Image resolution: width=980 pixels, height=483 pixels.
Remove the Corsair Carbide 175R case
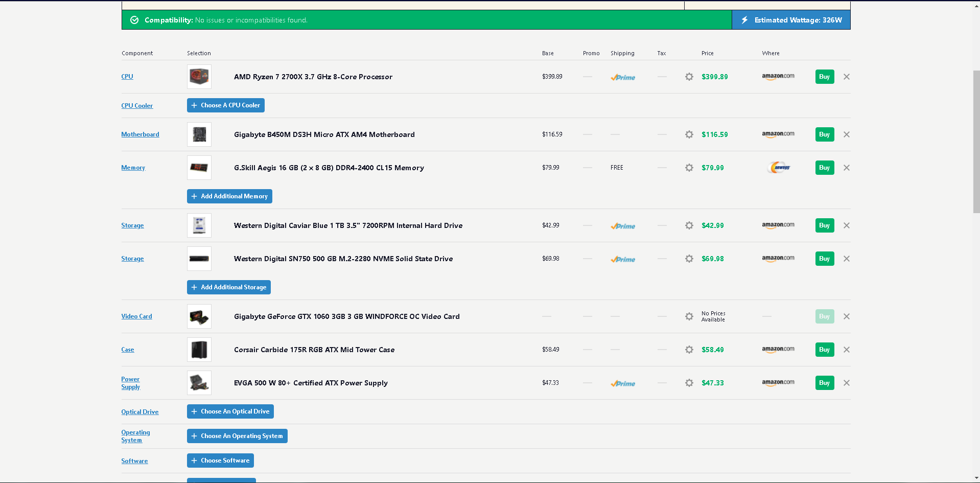[x=847, y=350]
